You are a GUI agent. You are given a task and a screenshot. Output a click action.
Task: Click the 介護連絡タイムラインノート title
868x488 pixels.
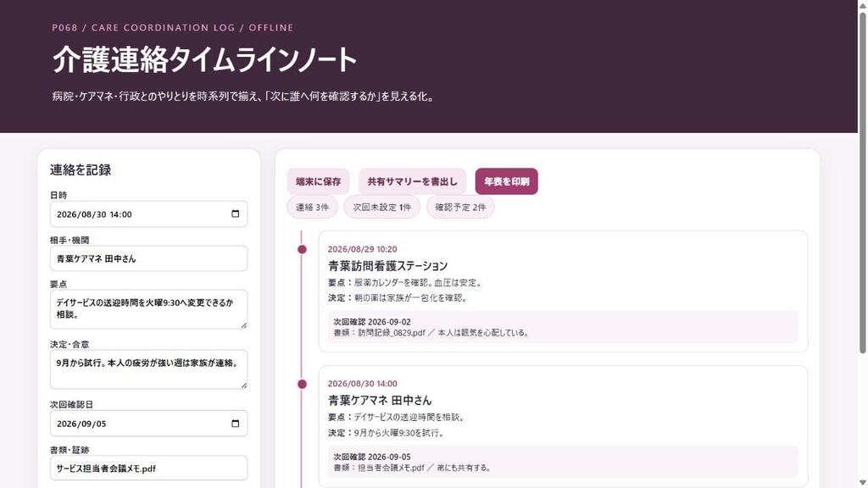pyautogui.click(x=205, y=59)
